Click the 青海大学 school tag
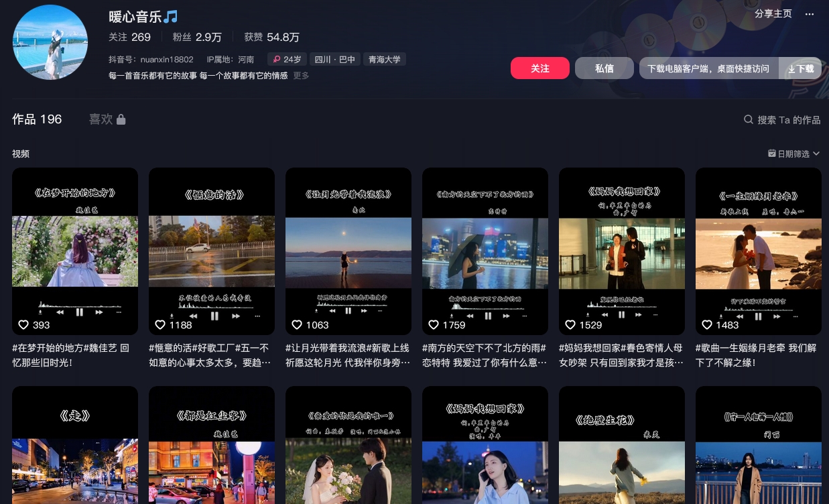829x504 pixels. click(x=385, y=60)
